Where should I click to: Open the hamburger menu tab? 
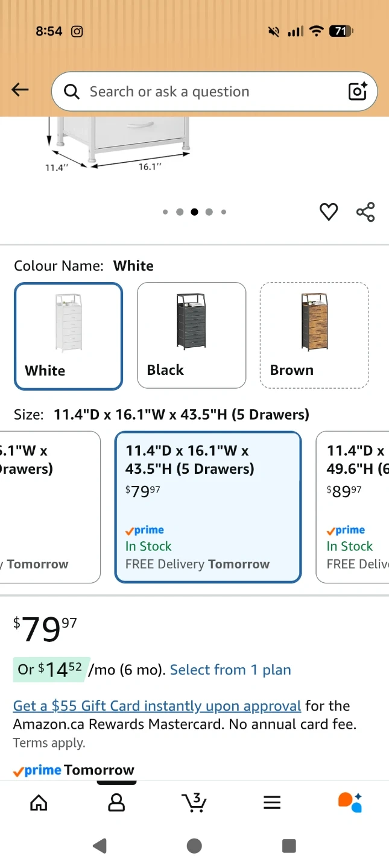click(272, 802)
